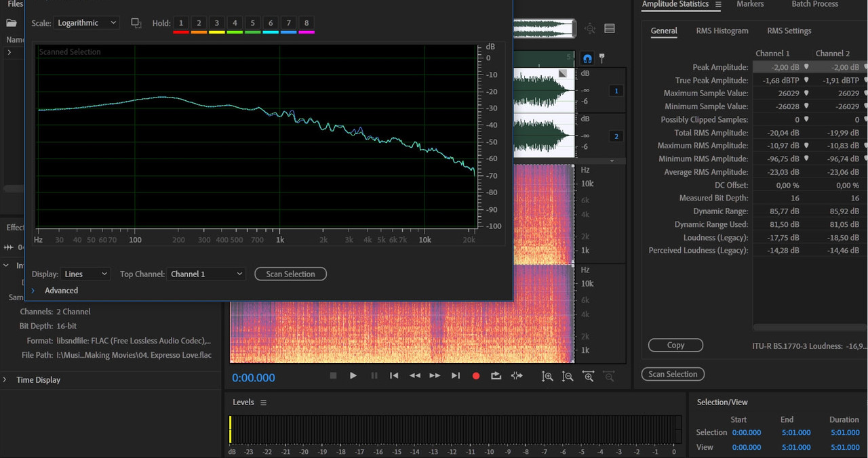Open the Display dropdown showing Lines
This screenshot has width=868, height=458.
[85, 274]
